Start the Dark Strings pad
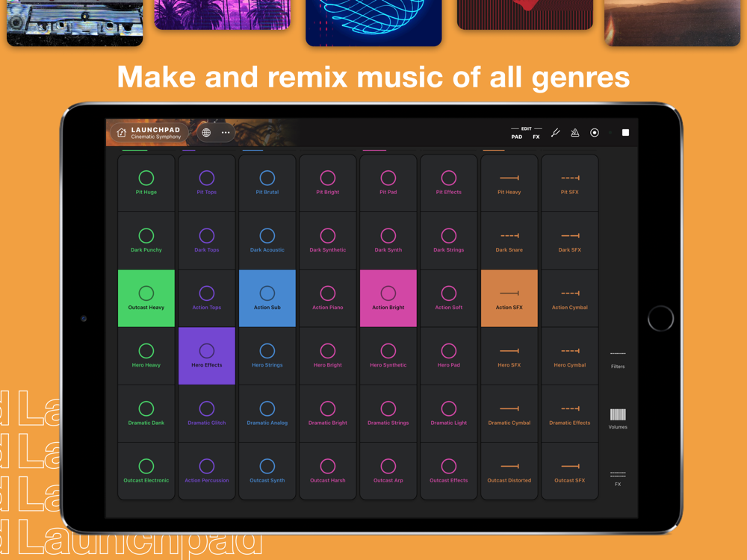 point(449,240)
